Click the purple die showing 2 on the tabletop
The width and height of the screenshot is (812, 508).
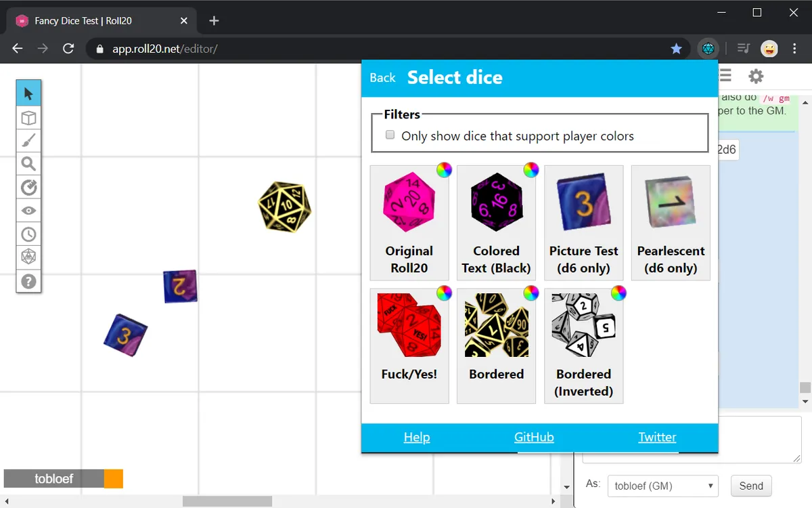(180, 287)
